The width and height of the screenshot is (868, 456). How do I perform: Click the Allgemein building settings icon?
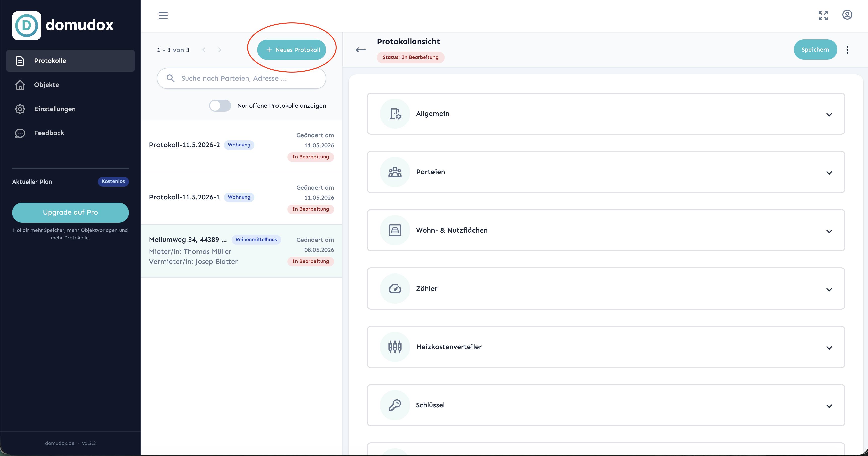coord(395,113)
